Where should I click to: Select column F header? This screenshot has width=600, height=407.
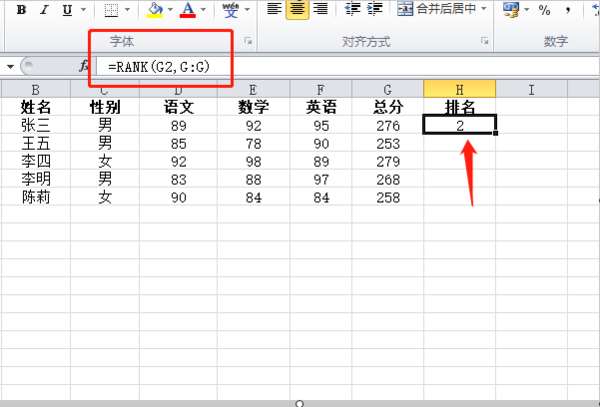pyautogui.click(x=321, y=90)
